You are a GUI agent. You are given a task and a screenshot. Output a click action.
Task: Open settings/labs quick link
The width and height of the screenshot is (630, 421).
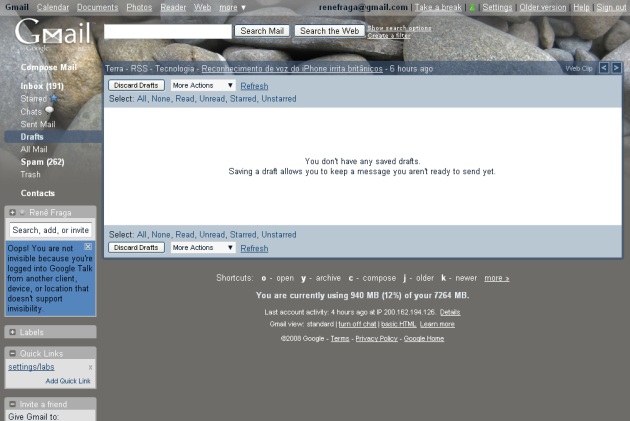click(x=31, y=367)
